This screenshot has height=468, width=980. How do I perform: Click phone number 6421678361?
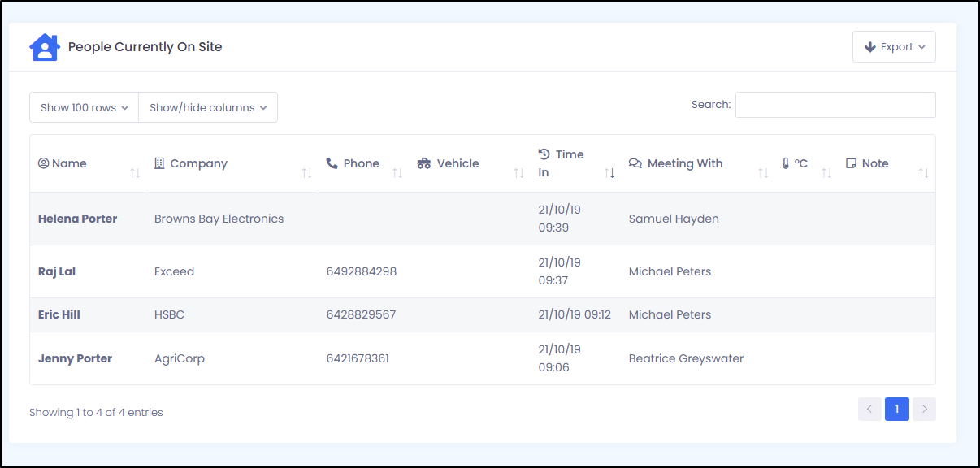tap(358, 358)
